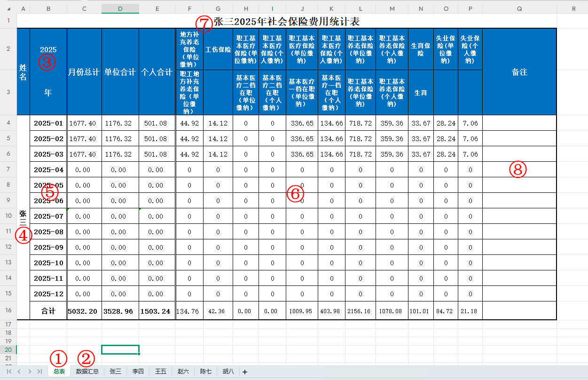Image resolution: width=588 pixels, height=380 pixels.
Task: Add a new sheet with the plus button
Action: click(244, 372)
